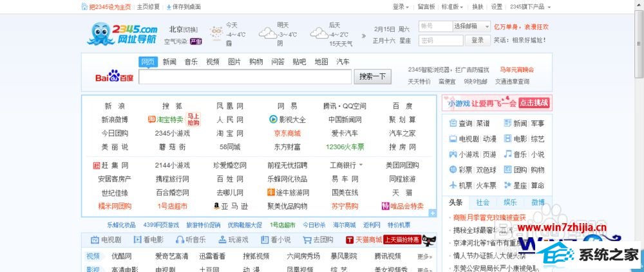644x272 pixels.
Task: Open the 15天天气 forecast link
Action: (x=340, y=43)
